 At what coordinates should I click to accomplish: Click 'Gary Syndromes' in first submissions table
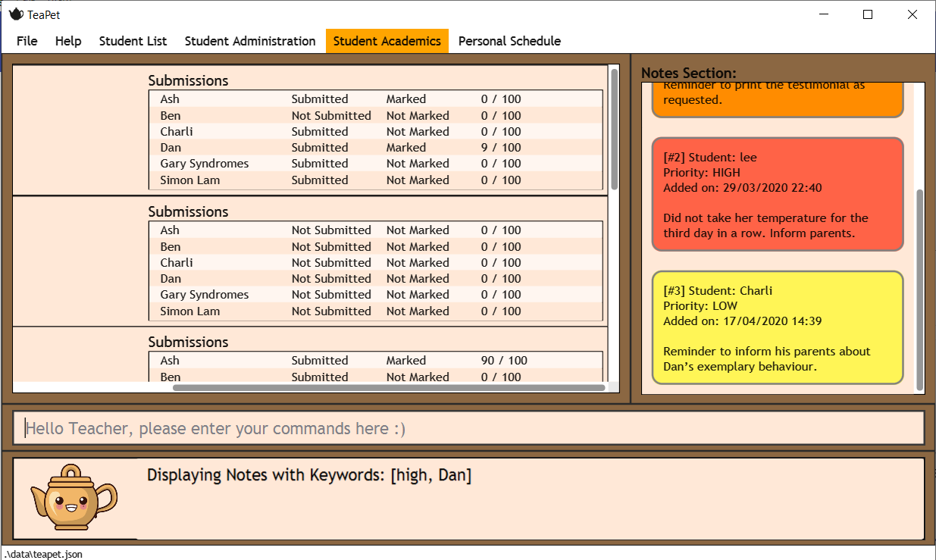click(205, 164)
